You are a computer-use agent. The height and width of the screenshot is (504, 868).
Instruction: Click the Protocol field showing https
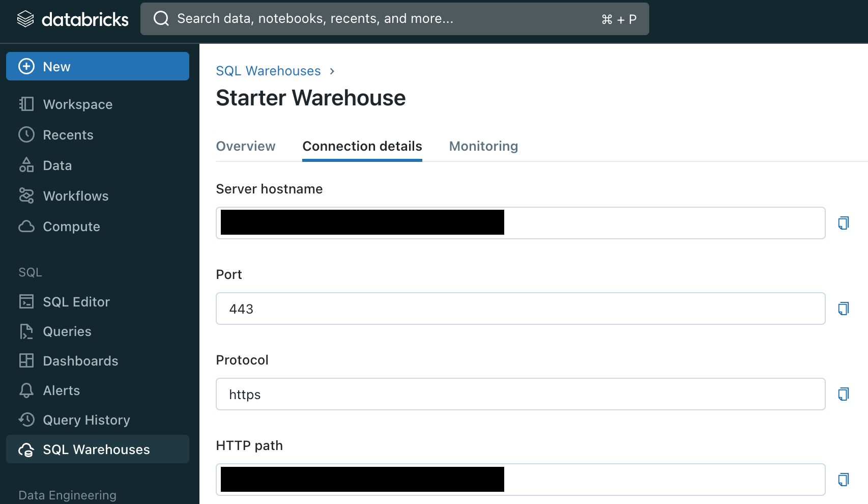pyautogui.click(x=520, y=394)
